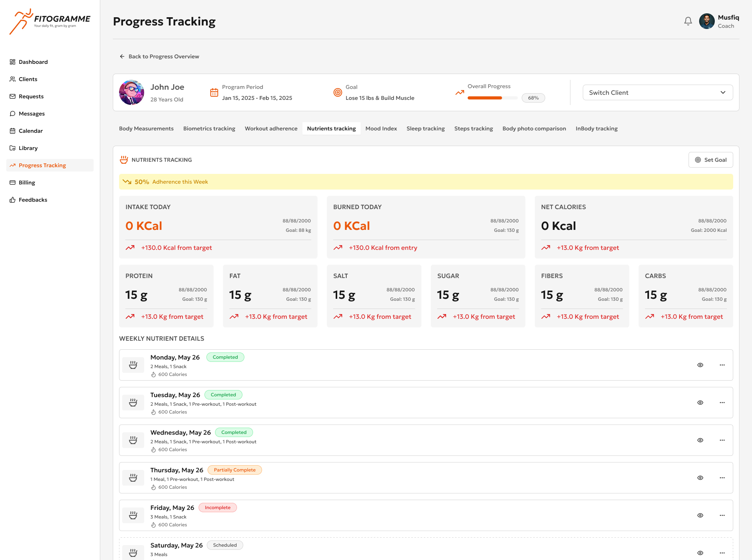752x560 pixels.
Task: Navigate to Billing in the sidebar
Action: pos(27,182)
